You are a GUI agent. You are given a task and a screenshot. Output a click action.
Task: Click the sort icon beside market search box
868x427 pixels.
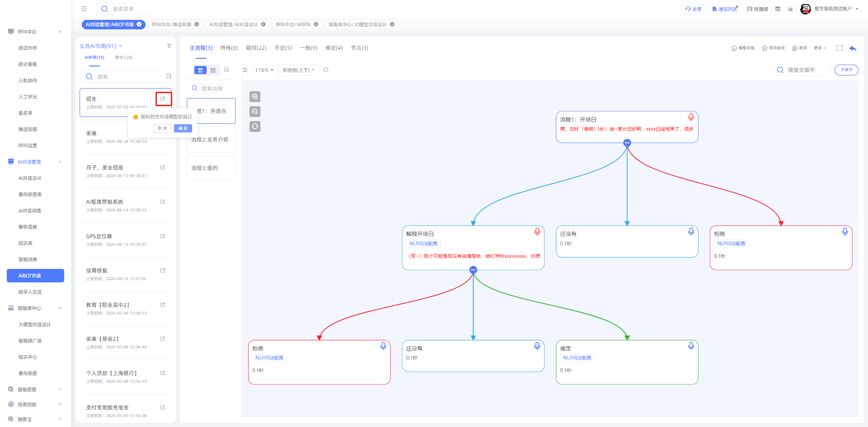(x=169, y=76)
